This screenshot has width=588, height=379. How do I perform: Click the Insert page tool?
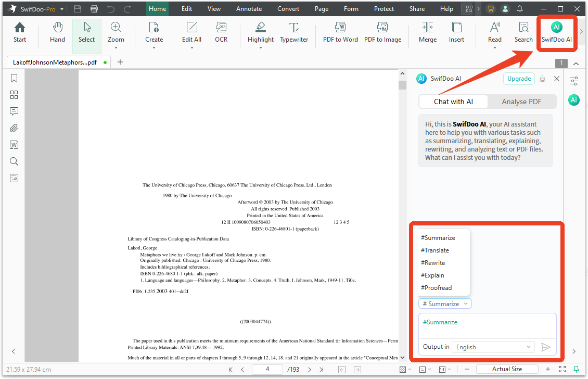(456, 33)
